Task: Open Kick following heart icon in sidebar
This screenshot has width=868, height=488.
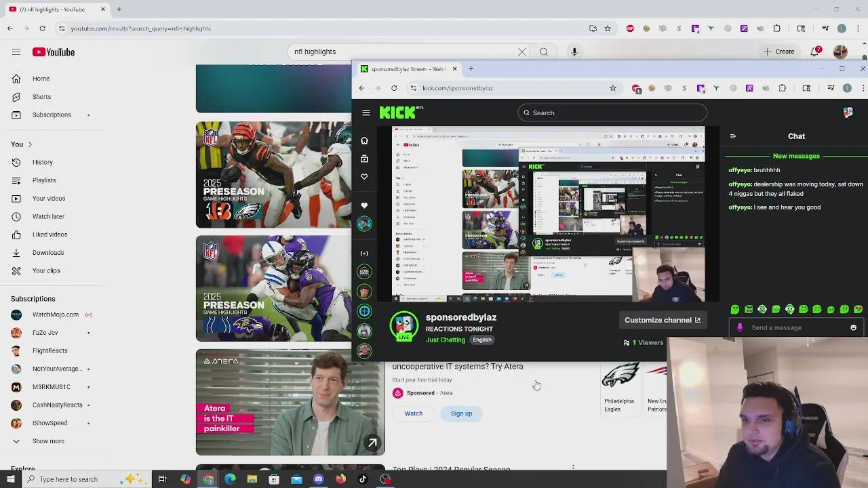Action: click(364, 176)
